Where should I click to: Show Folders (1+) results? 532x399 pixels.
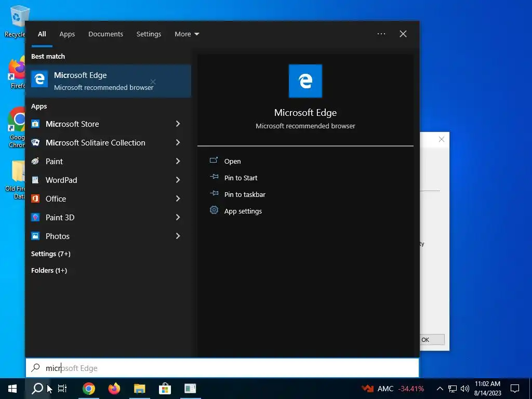pyautogui.click(x=49, y=270)
